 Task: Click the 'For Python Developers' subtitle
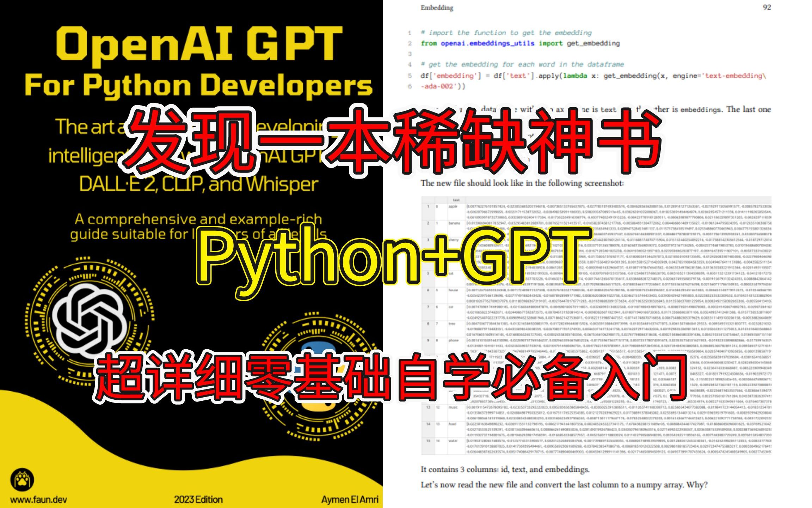[198, 86]
